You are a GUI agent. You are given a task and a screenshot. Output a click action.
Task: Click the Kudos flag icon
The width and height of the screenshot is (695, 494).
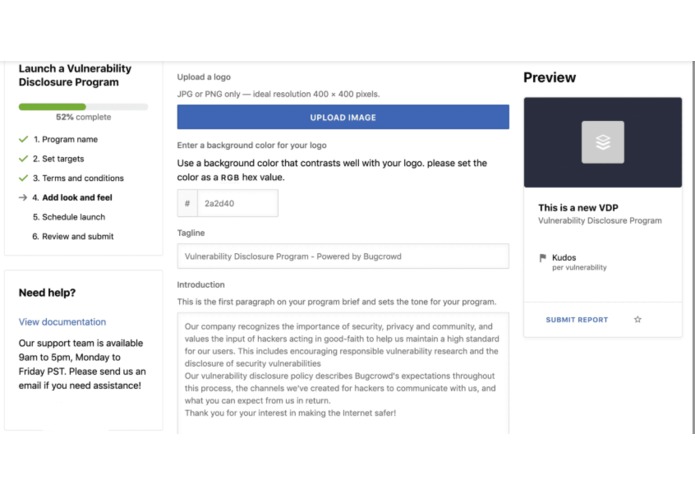[x=543, y=258]
